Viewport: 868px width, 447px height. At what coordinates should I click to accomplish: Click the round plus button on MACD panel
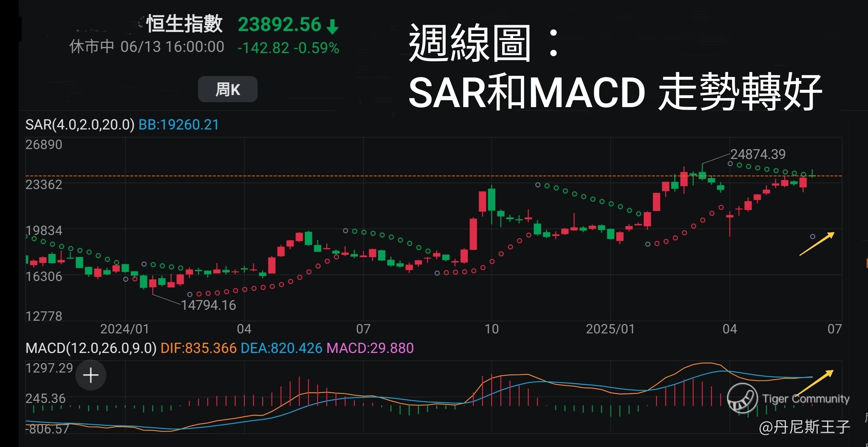pyautogui.click(x=91, y=375)
